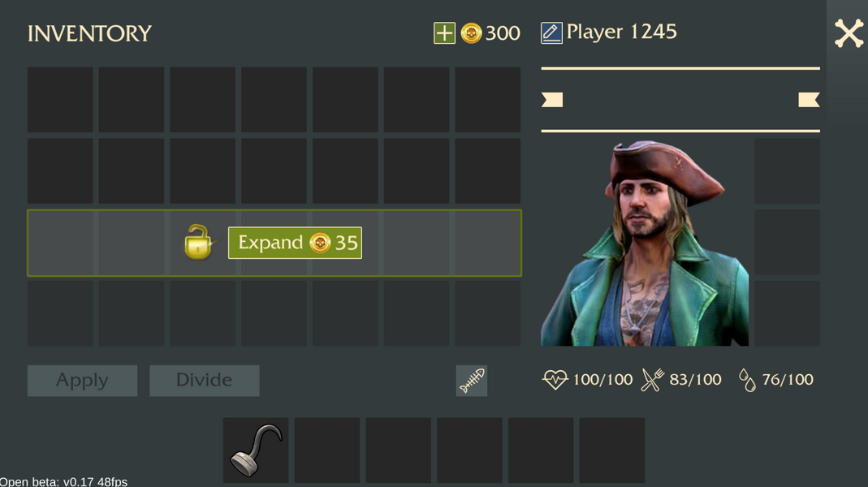Select the top equipment slot beside character
868x487 pixels.
coord(787,171)
